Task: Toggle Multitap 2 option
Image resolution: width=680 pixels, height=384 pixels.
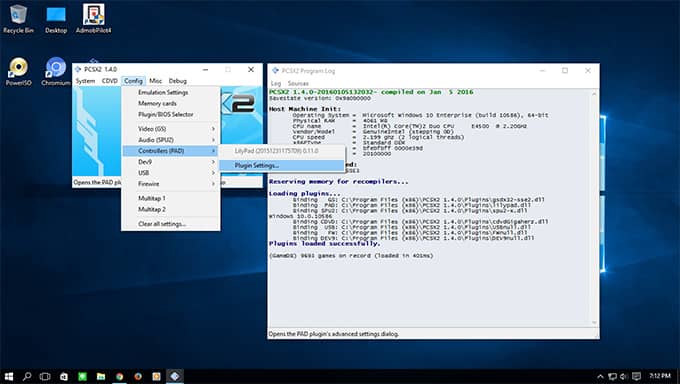Action: [171, 209]
